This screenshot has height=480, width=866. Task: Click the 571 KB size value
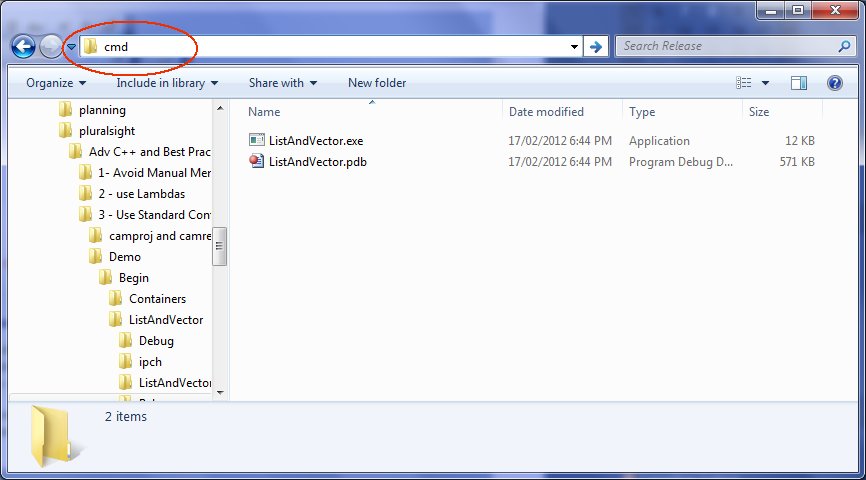(797, 162)
